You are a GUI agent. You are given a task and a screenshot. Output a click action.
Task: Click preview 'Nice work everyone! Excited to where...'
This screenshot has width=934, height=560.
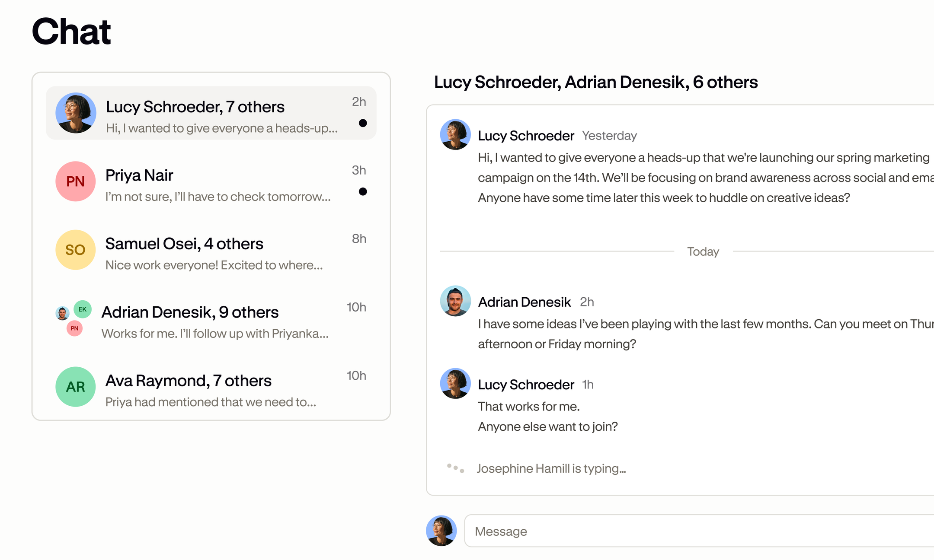214,265
